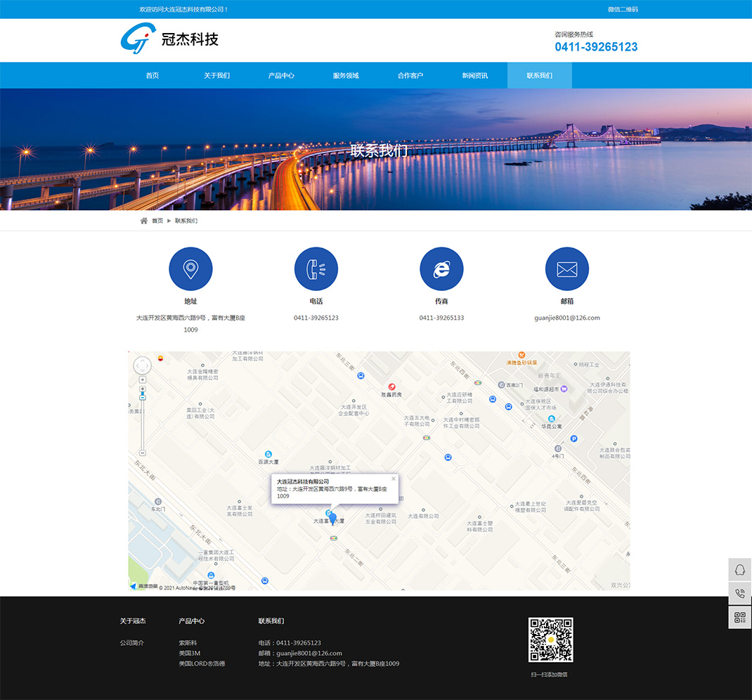Click the map zoom slider handle
752x700 pixels.
coord(143,398)
